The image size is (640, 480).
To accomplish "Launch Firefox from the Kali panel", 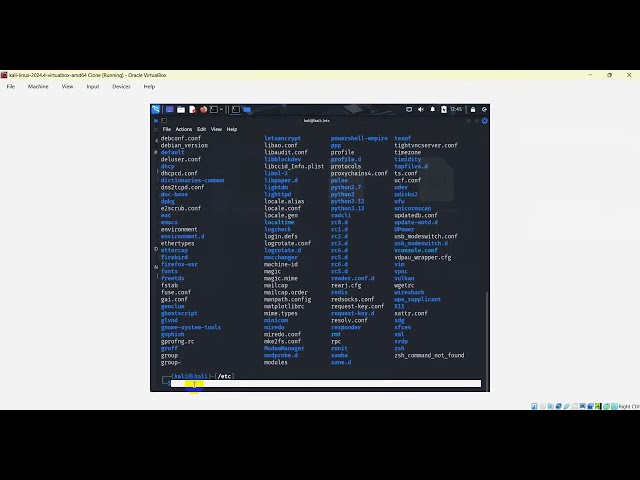I will [203, 109].
